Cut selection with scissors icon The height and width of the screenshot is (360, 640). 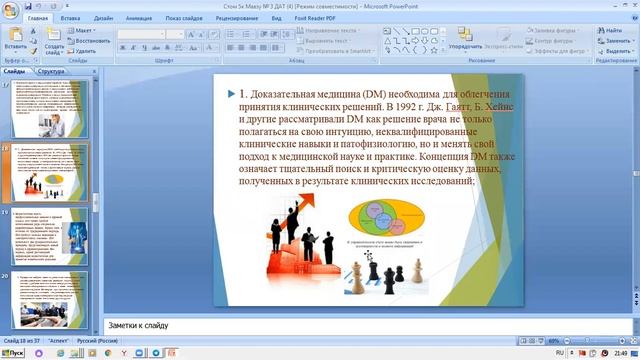(33, 31)
